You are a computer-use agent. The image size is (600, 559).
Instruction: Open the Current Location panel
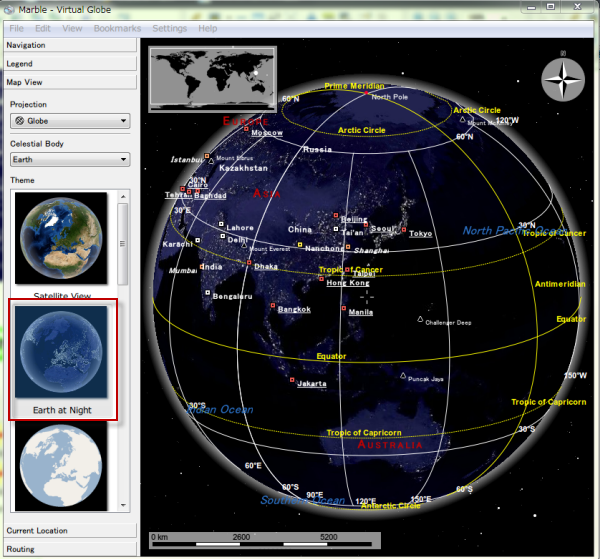tap(69, 530)
